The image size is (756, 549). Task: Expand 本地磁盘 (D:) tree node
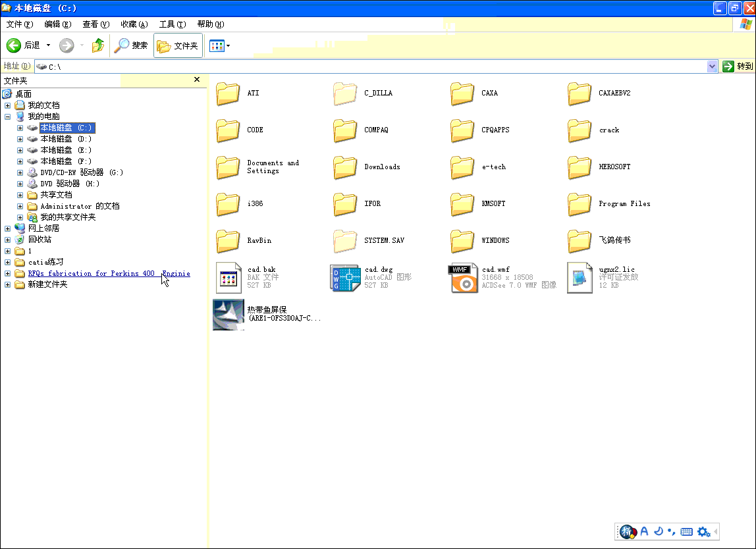(x=20, y=139)
